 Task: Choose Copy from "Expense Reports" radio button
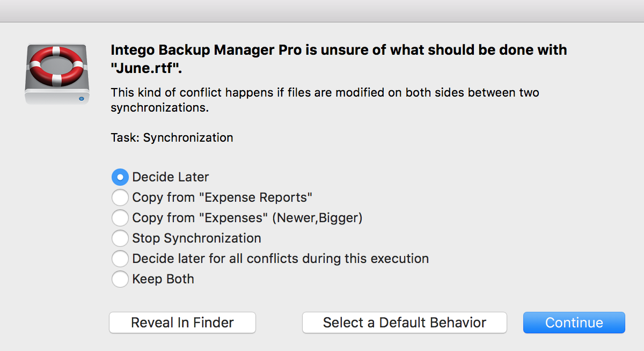pos(120,198)
